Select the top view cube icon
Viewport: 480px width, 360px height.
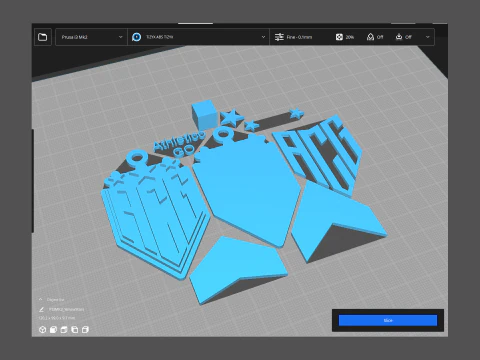[x=64, y=330]
